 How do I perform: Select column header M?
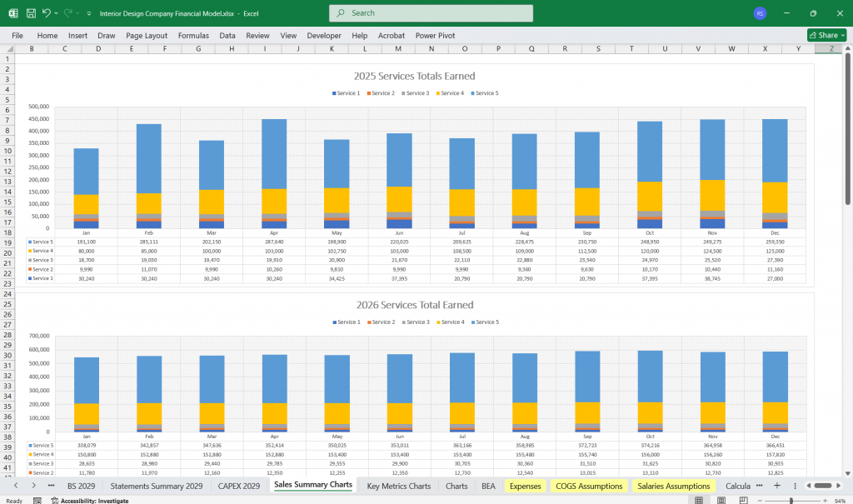click(x=397, y=49)
